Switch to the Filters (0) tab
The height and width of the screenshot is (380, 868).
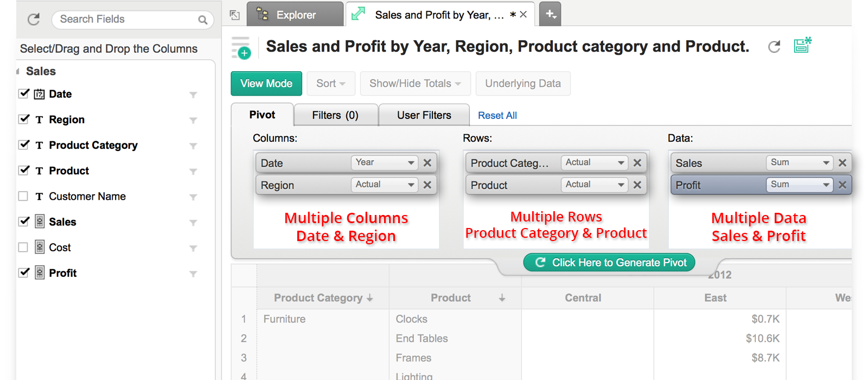[x=335, y=115]
